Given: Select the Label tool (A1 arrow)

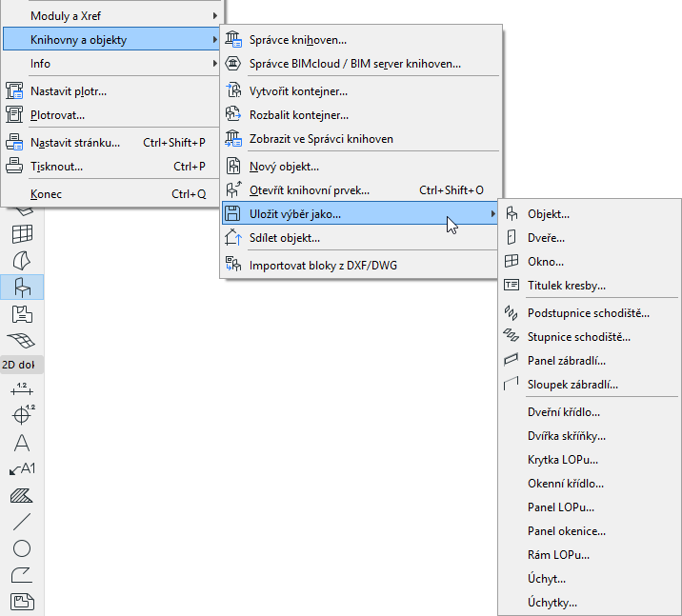Looking at the screenshot, I should [22, 469].
